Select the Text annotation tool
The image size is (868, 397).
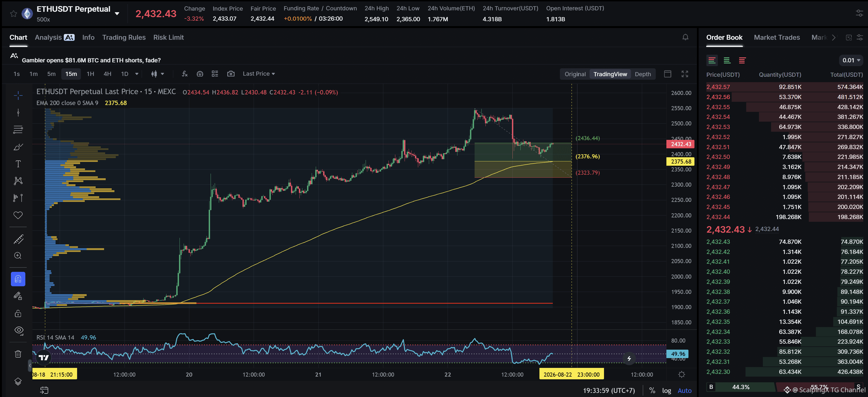(18, 164)
